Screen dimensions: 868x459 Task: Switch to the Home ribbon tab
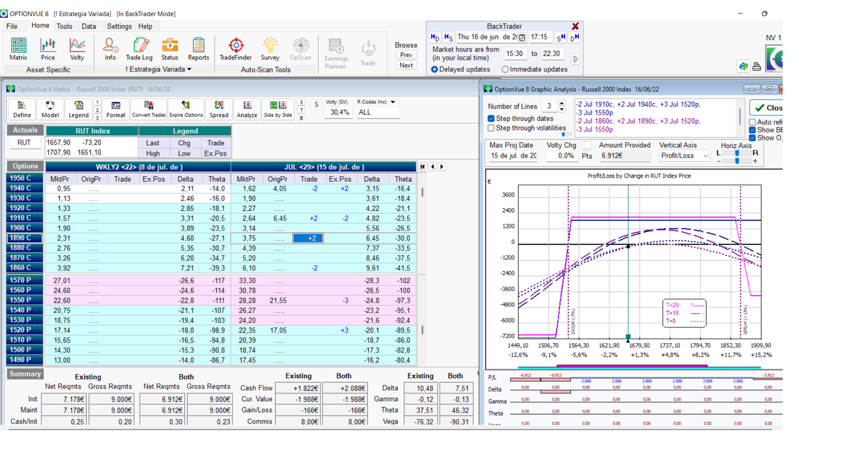click(40, 26)
